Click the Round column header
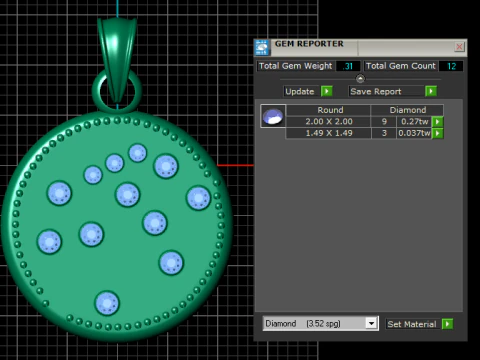This screenshot has width=480, height=360. [x=328, y=110]
